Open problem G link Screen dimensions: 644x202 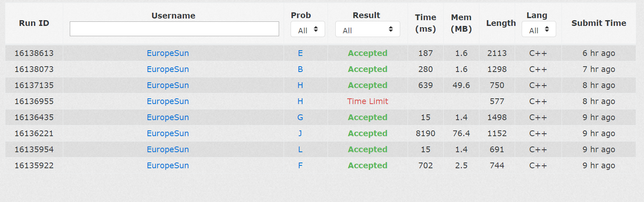point(300,117)
